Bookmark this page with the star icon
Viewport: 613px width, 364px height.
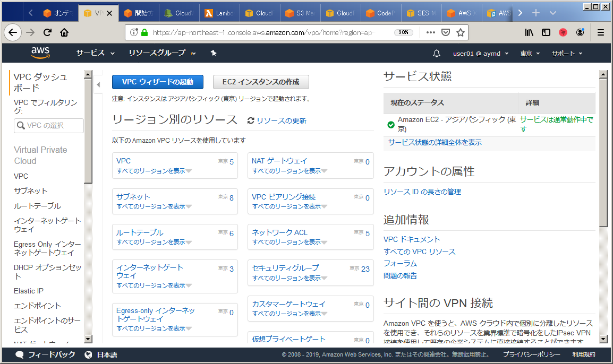click(x=461, y=32)
